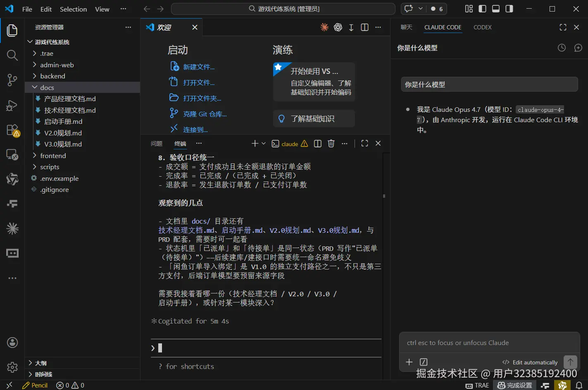Open Source Control view in activity bar

(12, 80)
